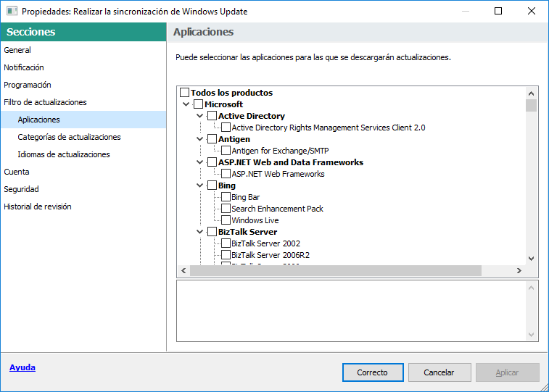Tick the Antigen group checkbox

[x=212, y=139]
